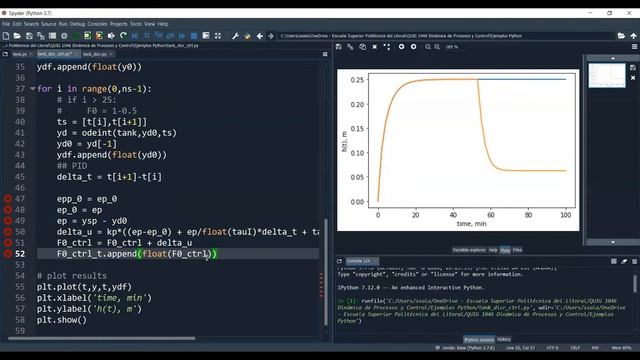
Task: Click Previous plot arrow icon
Action: click(402, 47)
